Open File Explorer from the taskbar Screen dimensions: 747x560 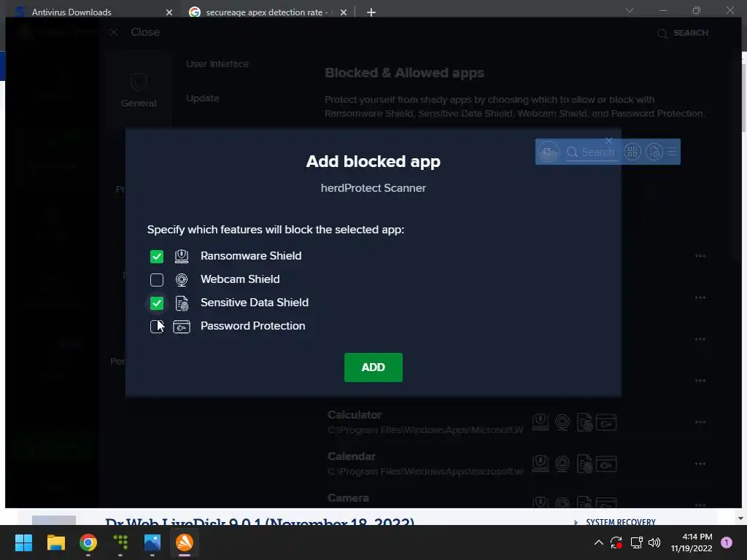click(55, 542)
